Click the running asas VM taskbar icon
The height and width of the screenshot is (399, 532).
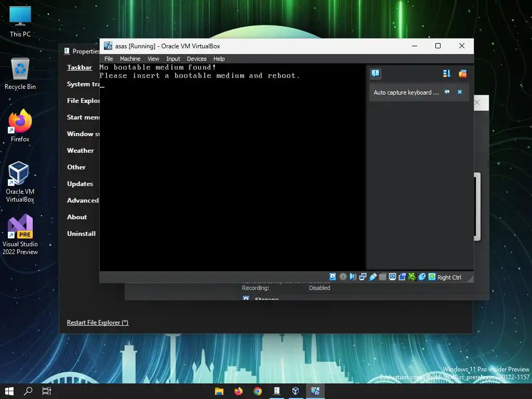(x=315, y=391)
